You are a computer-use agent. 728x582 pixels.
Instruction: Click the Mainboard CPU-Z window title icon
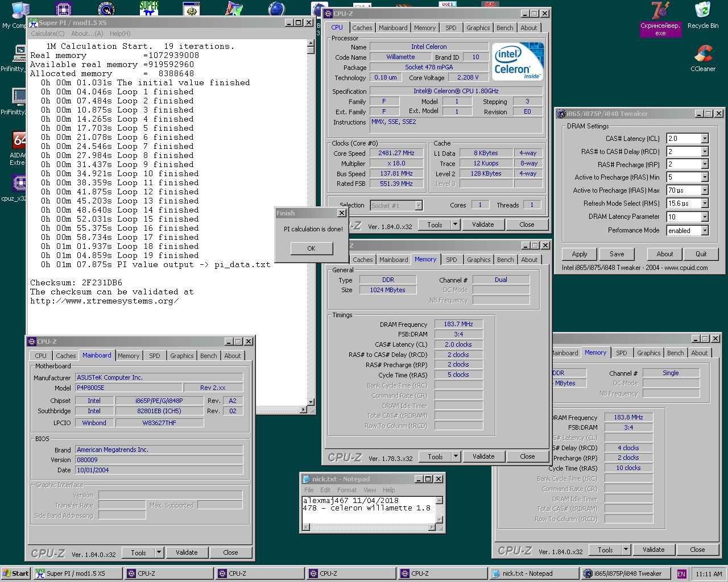pyautogui.click(x=32, y=342)
